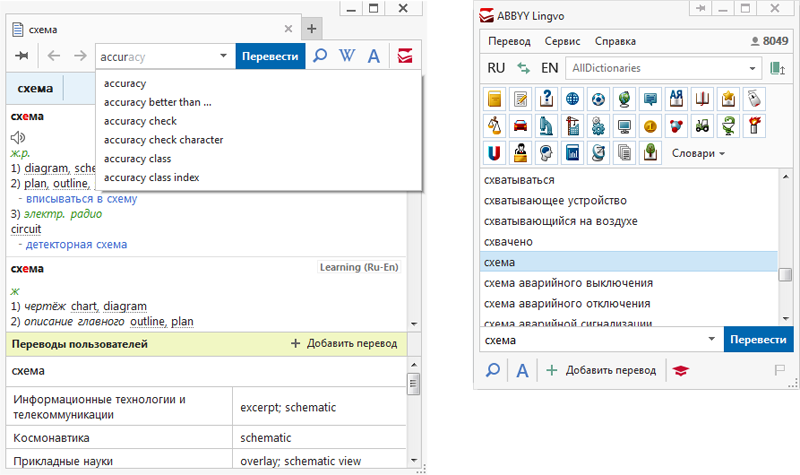
Task: Choose 'accuracy check character' suggestion
Action: [x=259, y=140]
